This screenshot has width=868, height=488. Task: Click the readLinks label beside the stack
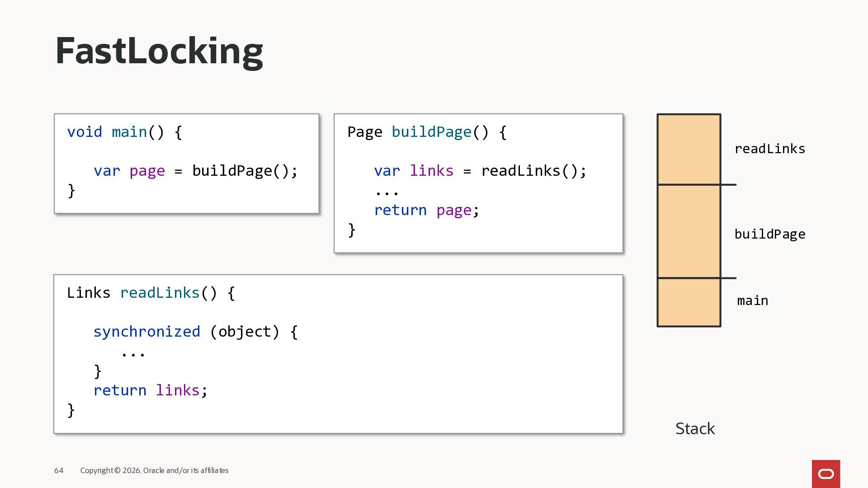coord(769,149)
